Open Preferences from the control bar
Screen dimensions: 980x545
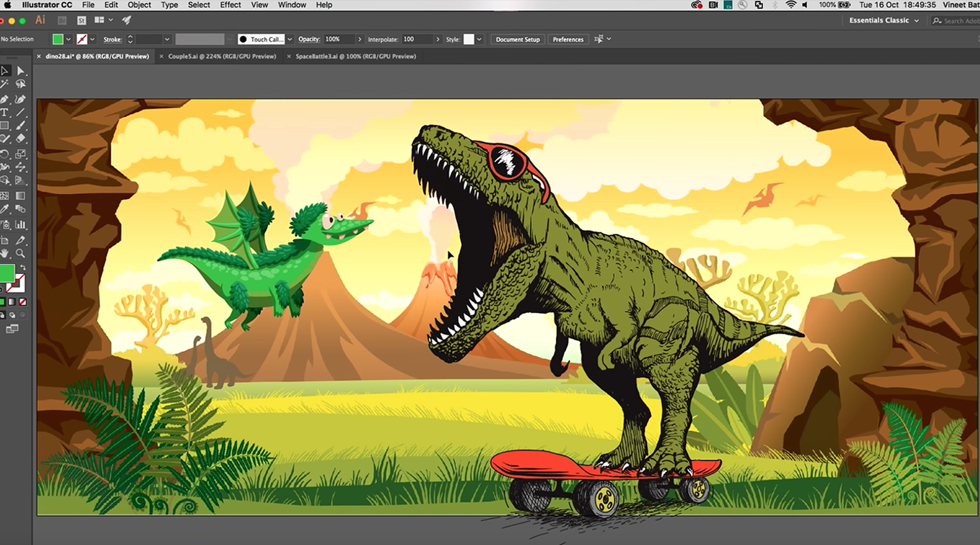568,40
